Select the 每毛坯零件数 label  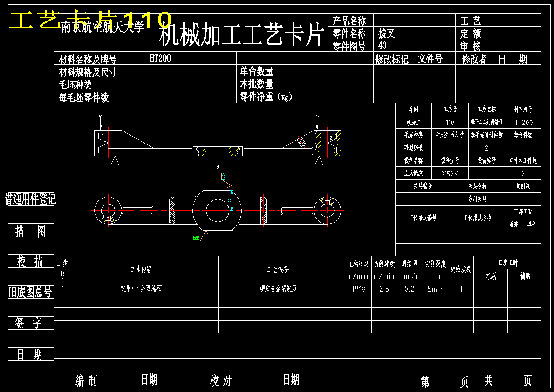83,97
